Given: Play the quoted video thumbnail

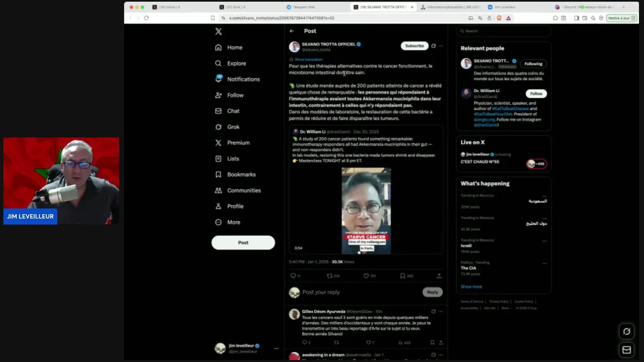Looking at the screenshot, I should tap(366, 211).
